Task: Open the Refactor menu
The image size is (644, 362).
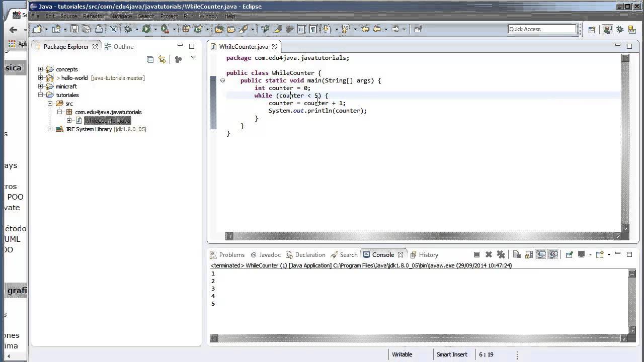Action: point(94,16)
